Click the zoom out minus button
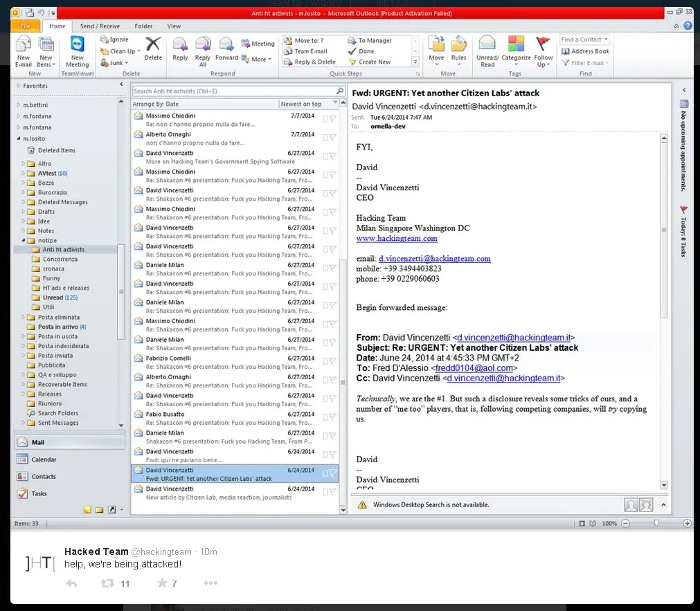This screenshot has height=611, width=700. pyautogui.click(x=625, y=524)
